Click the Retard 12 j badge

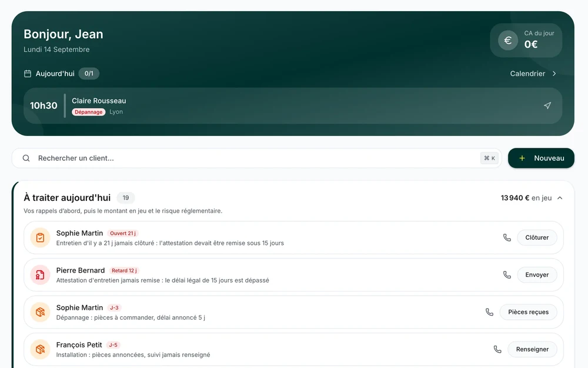124,270
